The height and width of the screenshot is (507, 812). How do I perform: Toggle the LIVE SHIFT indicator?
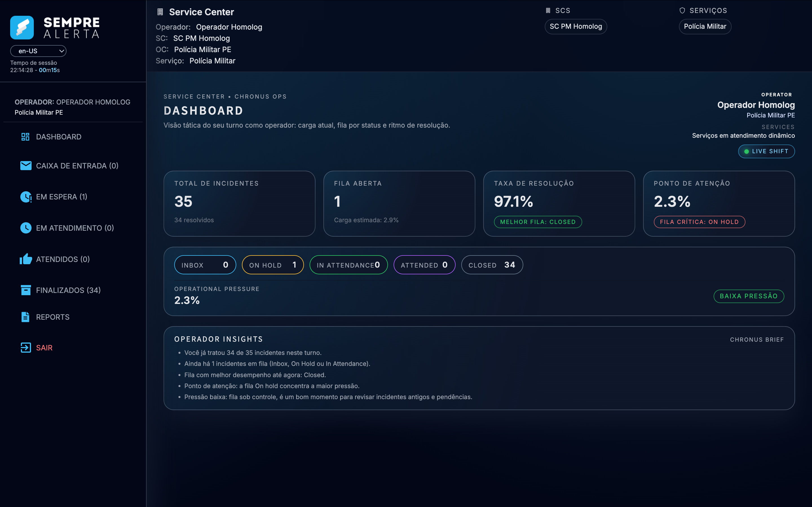(x=766, y=151)
